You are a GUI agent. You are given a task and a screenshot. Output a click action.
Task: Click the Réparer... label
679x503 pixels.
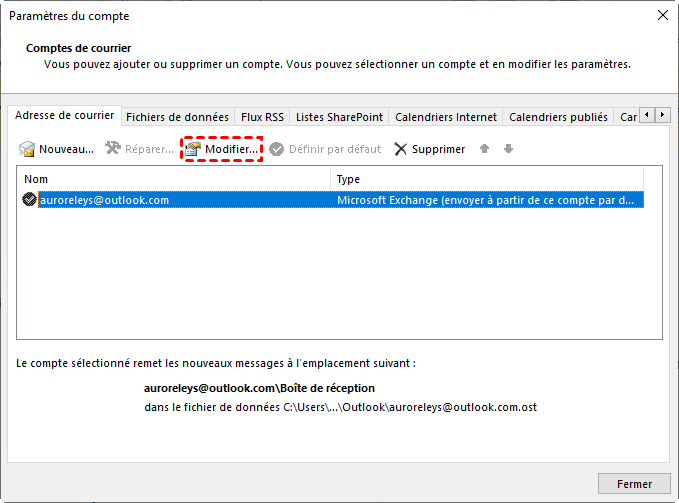tap(149, 149)
